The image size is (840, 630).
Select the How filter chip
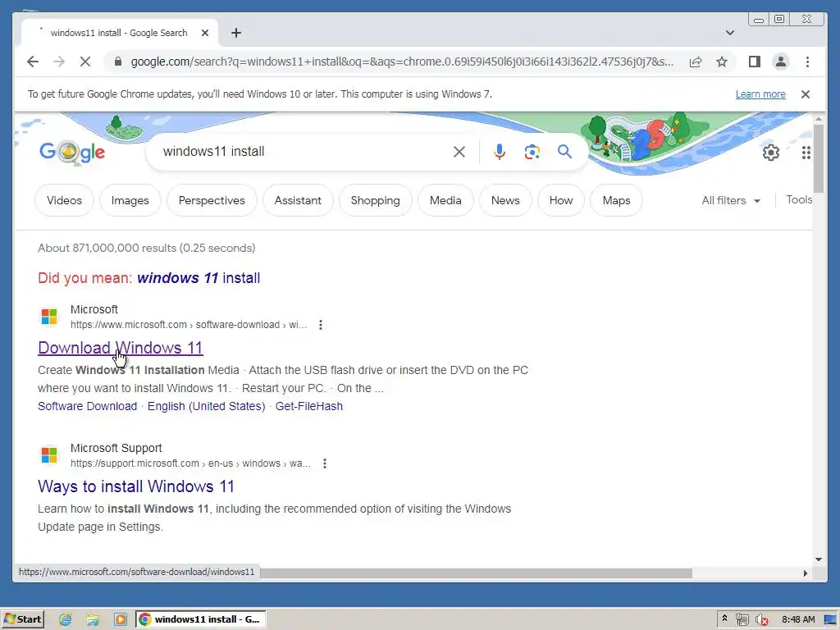tap(561, 200)
